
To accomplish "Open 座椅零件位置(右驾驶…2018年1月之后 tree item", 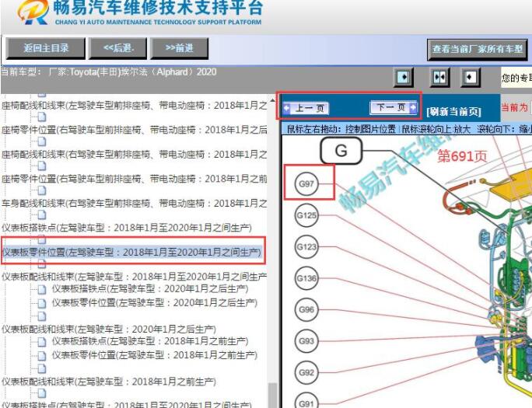I will 135,130.
